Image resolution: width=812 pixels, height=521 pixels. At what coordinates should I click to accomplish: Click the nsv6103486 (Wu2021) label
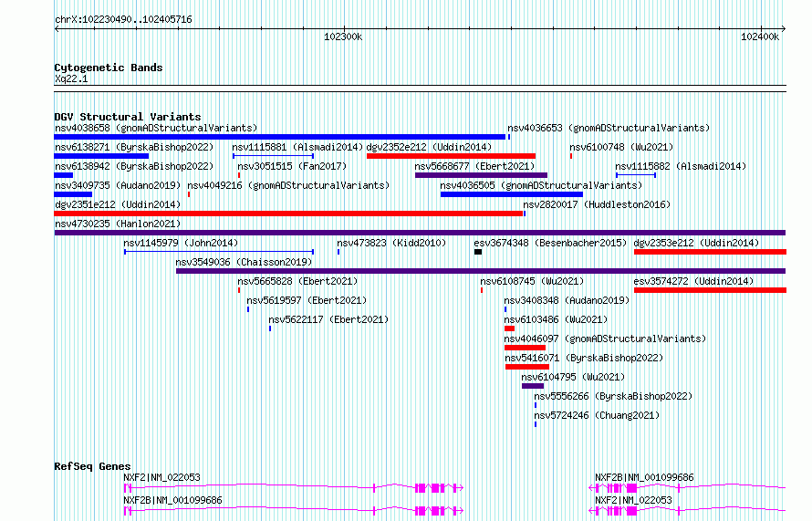(x=556, y=319)
